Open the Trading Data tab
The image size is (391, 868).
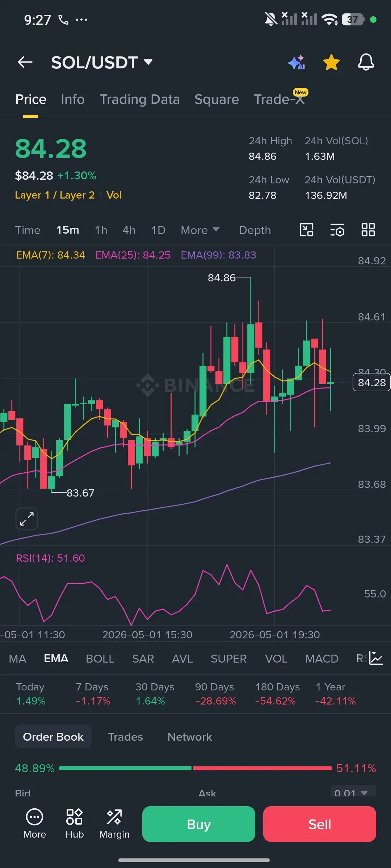pos(140,99)
